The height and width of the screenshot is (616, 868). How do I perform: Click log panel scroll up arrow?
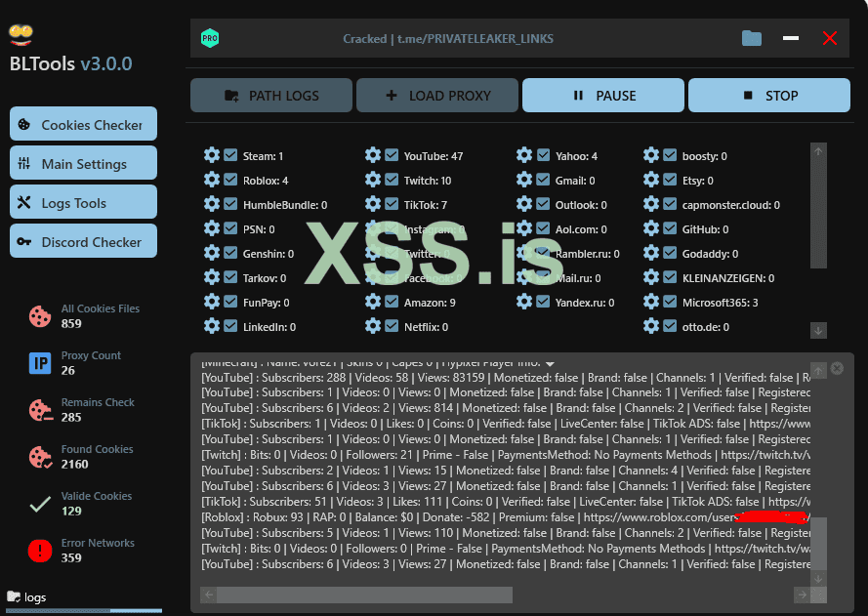click(818, 370)
